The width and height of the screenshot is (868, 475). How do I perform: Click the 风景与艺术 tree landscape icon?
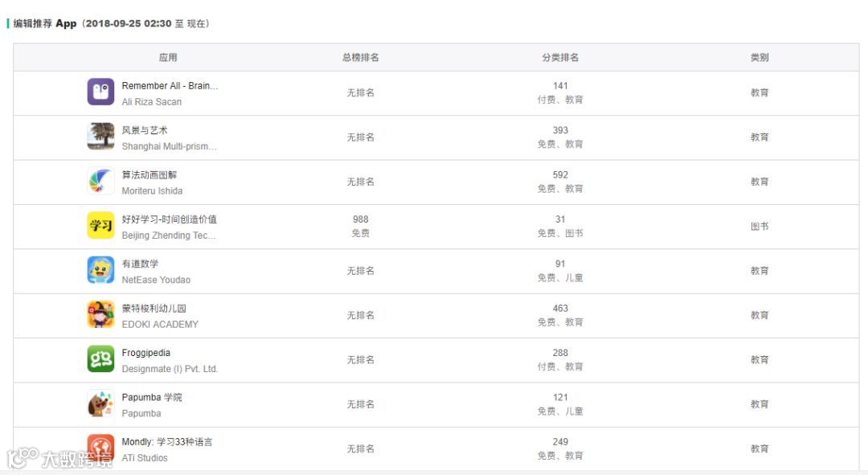coord(100,137)
